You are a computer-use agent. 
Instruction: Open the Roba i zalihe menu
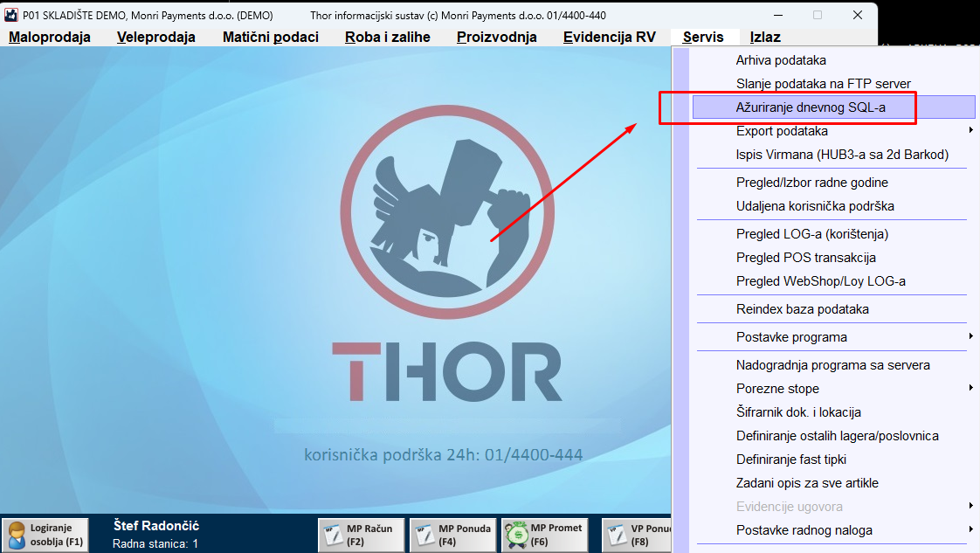pos(388,38)
